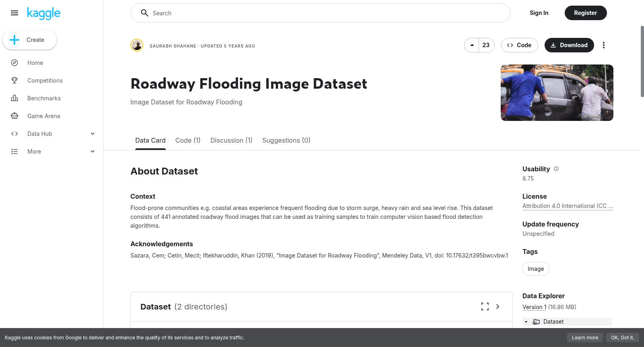The height and width of the screenshot is (347, 644).
Task: Switch to the Suggestions (0) tab
Action: 286,140
